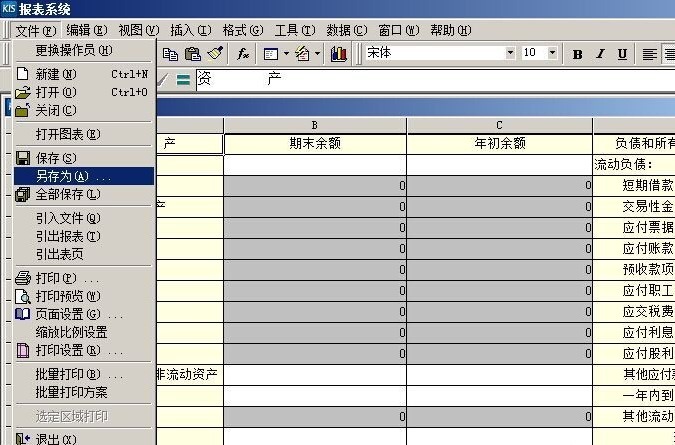The width and height of the screenshot is (675, 445).
Task: Open 打印预览(W) from the menu
Action: [84, 296]
